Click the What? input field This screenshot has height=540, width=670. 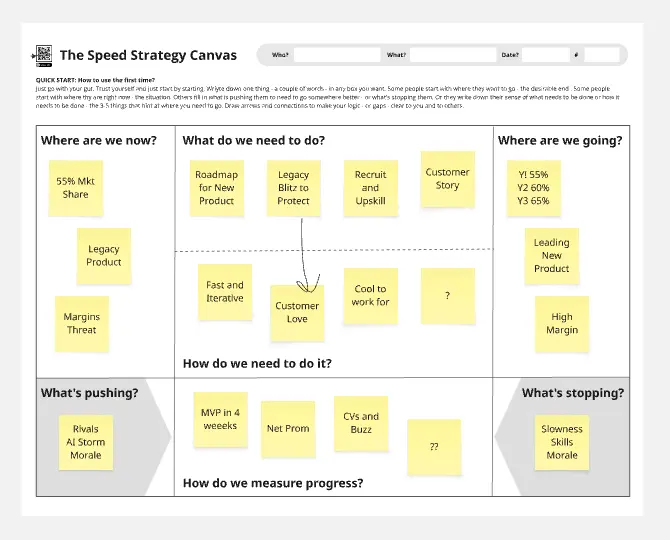(452, 55)
